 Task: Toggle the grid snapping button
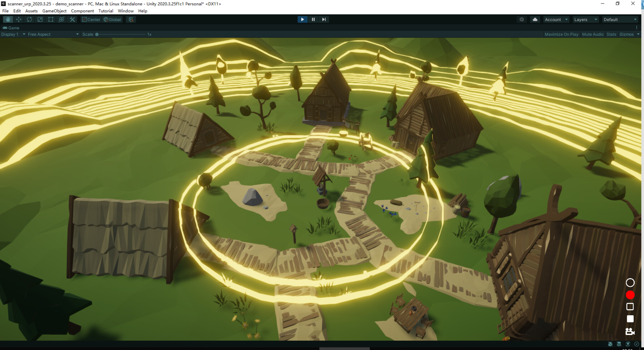(x=131, y=19)
